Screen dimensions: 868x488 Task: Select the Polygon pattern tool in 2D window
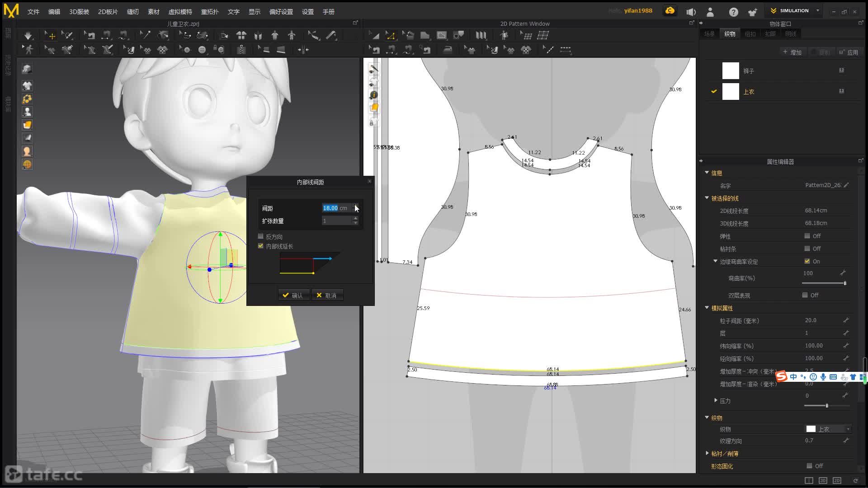[x=425, y=35]
